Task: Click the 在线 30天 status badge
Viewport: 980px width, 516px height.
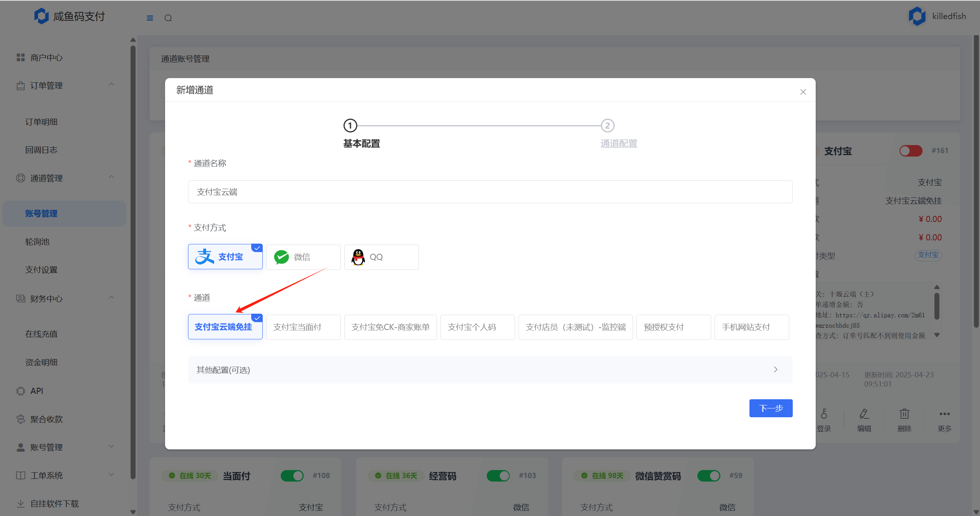Action: (x=190, y=475)
